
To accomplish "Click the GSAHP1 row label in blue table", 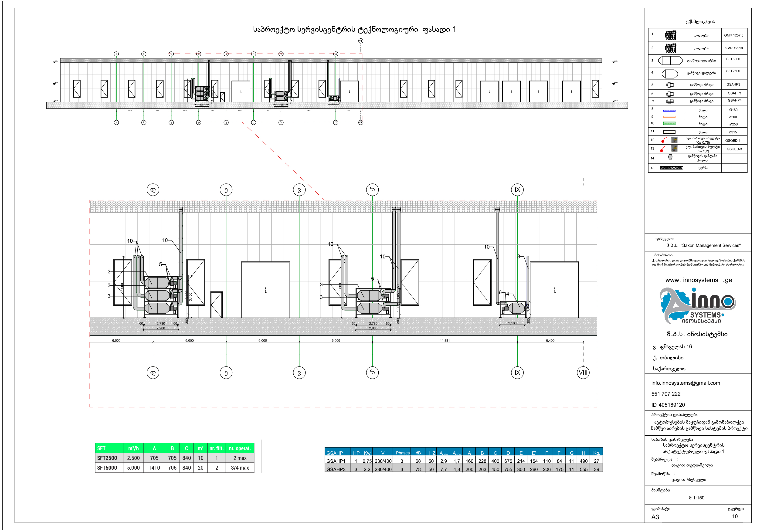I will click(x=336, y=461).
